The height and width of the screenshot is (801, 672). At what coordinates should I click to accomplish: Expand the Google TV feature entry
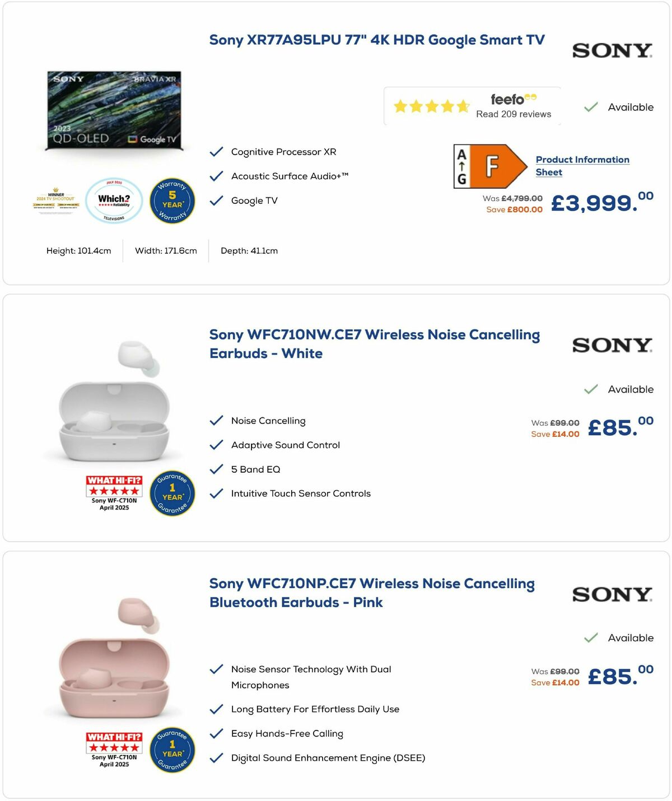255,201
